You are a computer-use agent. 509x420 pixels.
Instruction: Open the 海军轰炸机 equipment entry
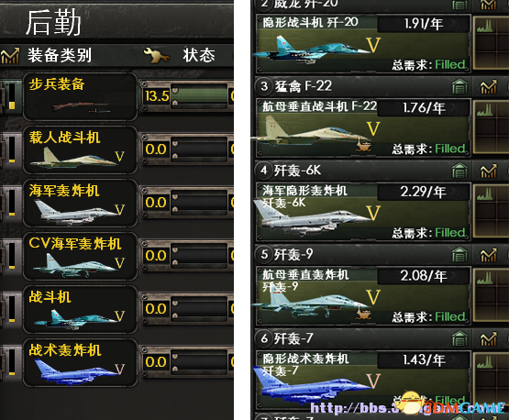[80, 204]
